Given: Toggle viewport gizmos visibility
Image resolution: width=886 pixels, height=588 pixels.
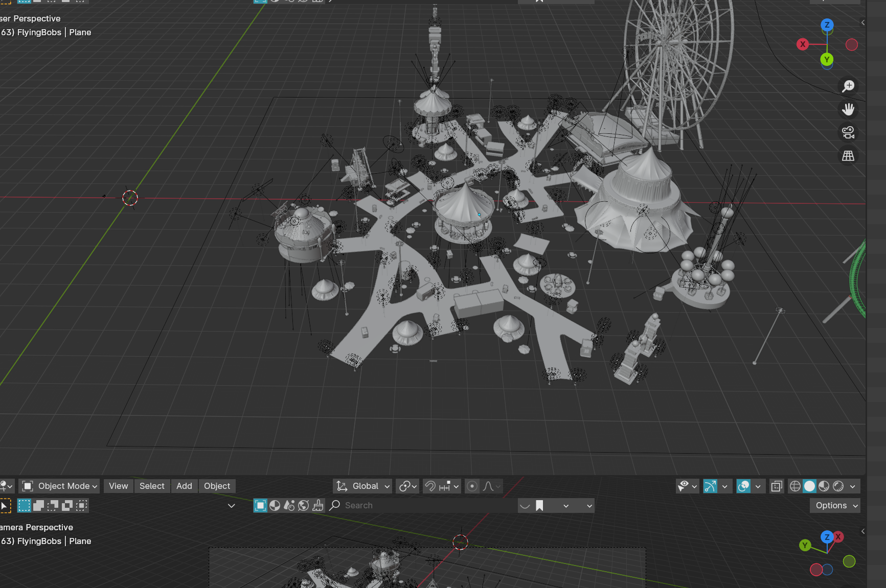Looking at the screenshot, I should tap(710, 486).
